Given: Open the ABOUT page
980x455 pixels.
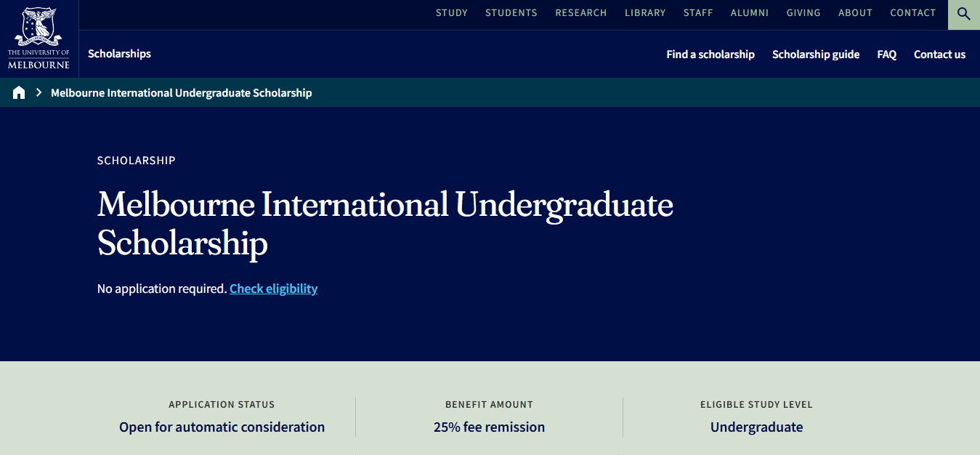Looking at the screenshot, I should [x=855, y=12].
